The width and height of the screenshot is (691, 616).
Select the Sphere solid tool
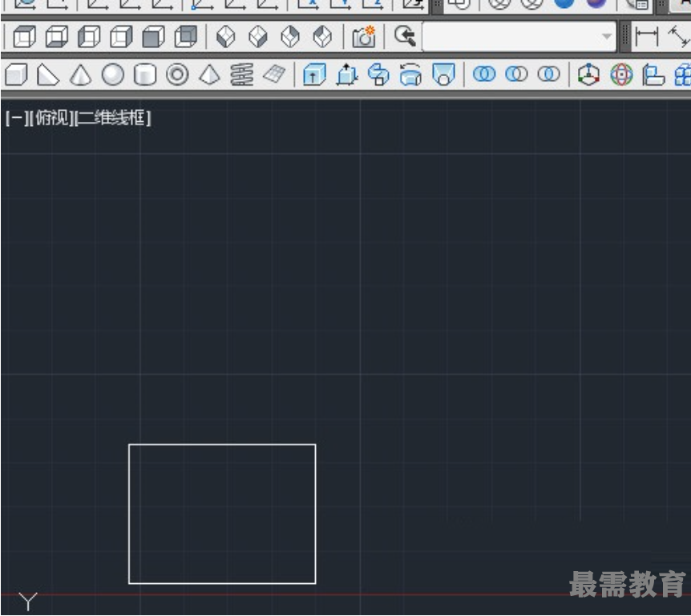tap(113, 75)
